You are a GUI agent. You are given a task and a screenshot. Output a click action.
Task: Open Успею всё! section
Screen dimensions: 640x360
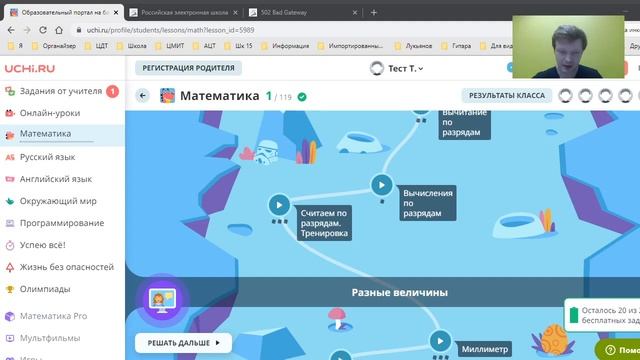tap(42, 245)
